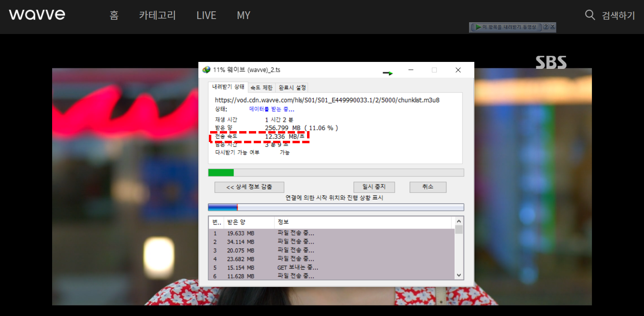Click the green download progress bar
This screenshot has height=316, width=644.
[x=336, y=173]
